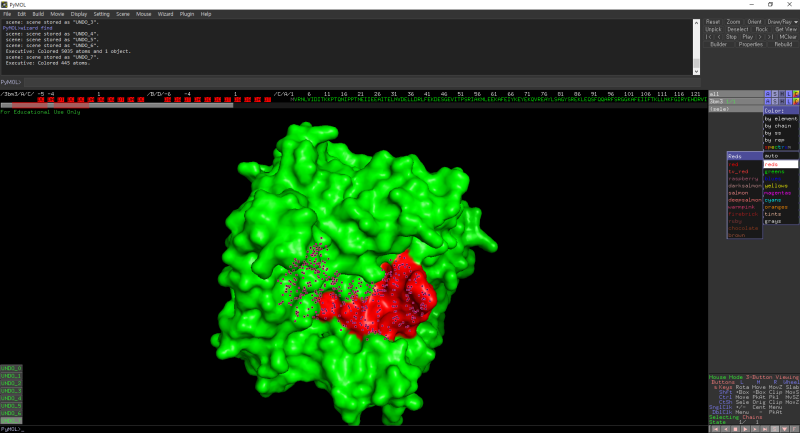800x433 pixels.
Task: Click the C (color) icon for 3bm3
Action: click(796, 101)
